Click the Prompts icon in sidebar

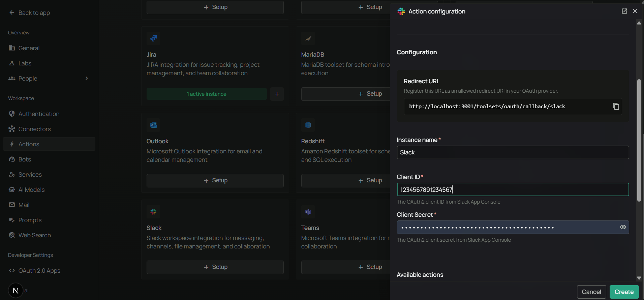[12, 220]
